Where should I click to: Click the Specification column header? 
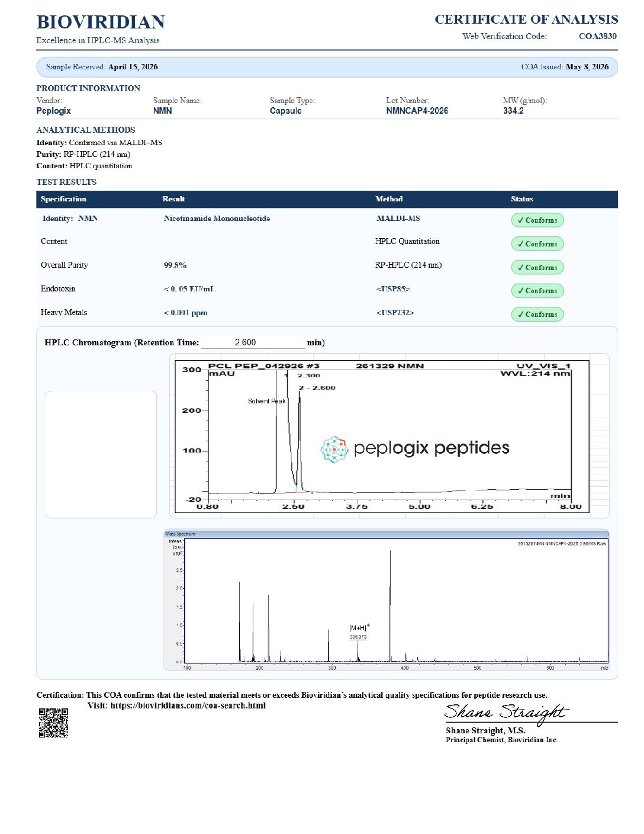[63, 199]
